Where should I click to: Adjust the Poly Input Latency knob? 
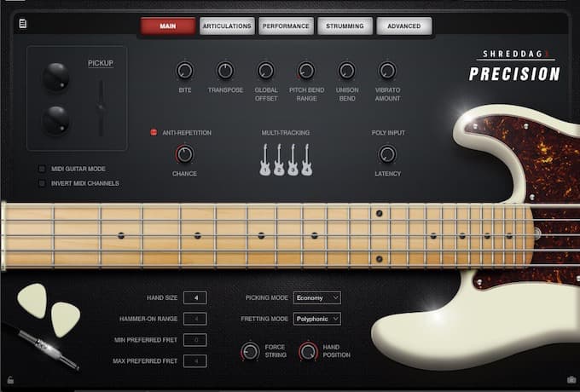[387, 154]
